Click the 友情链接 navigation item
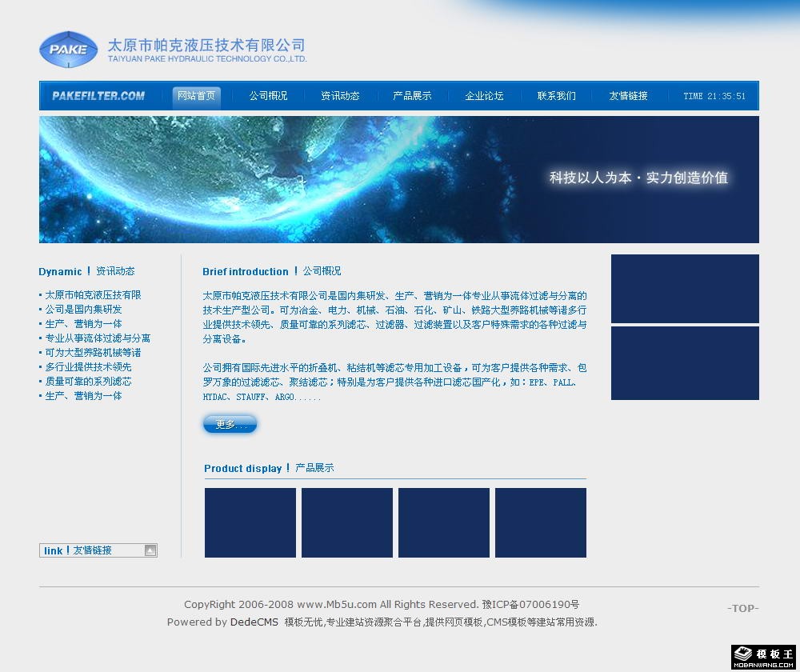800x672 pixels. pos(628,95)
